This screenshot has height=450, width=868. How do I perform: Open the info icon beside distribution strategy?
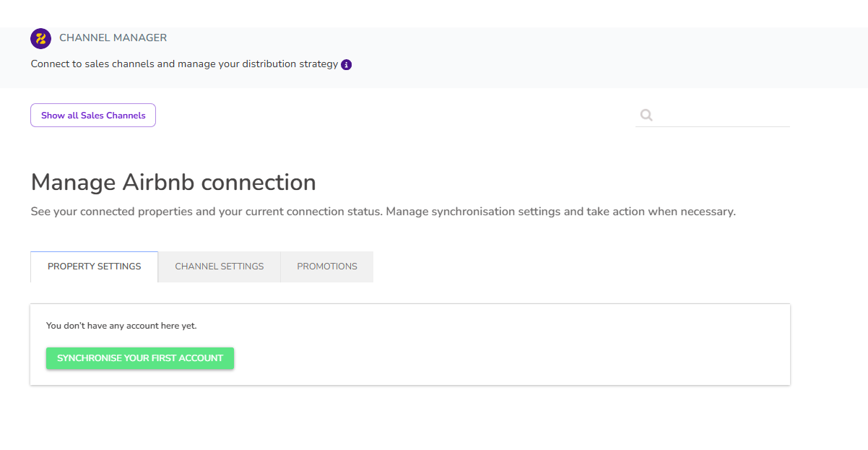[347, 64]
